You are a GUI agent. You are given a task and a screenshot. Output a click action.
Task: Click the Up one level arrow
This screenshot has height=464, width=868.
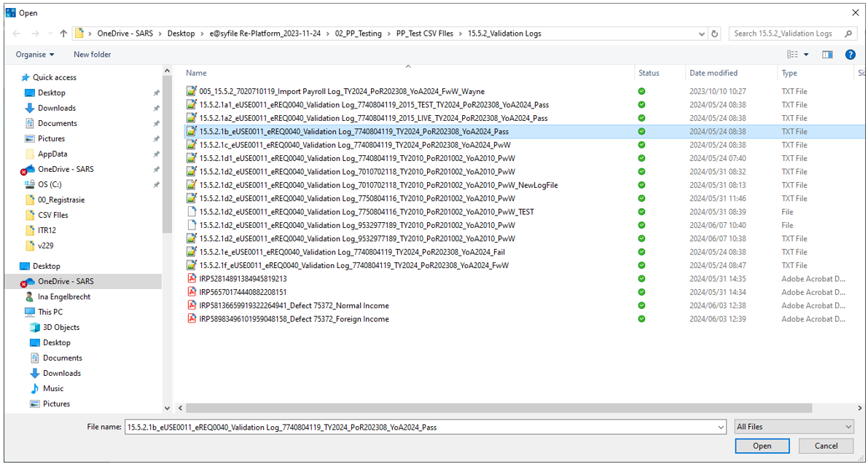click(63, 34)
